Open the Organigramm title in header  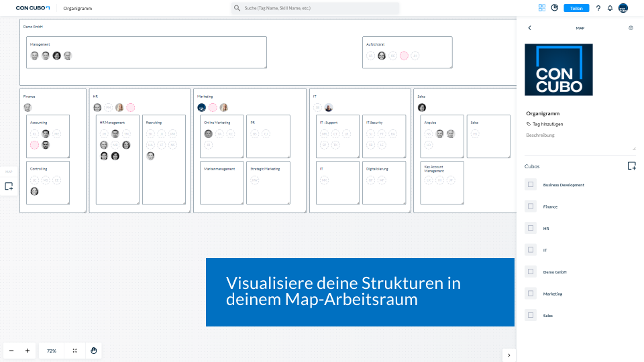click(x=78, y=8)
